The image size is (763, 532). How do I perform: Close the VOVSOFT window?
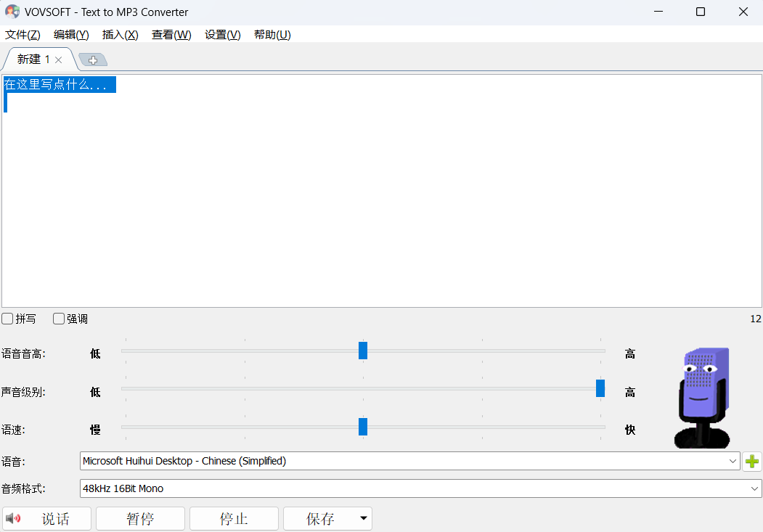click(x=743, y=12)
